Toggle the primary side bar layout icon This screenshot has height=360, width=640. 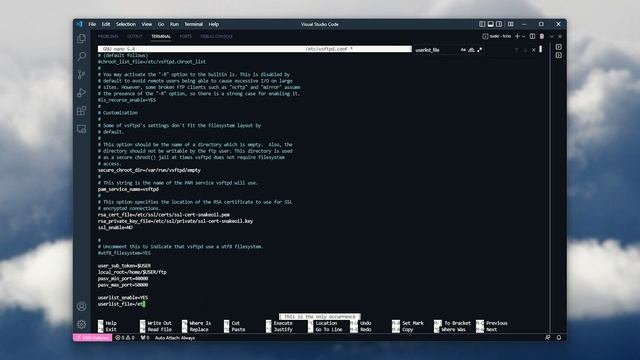(482, 24)
